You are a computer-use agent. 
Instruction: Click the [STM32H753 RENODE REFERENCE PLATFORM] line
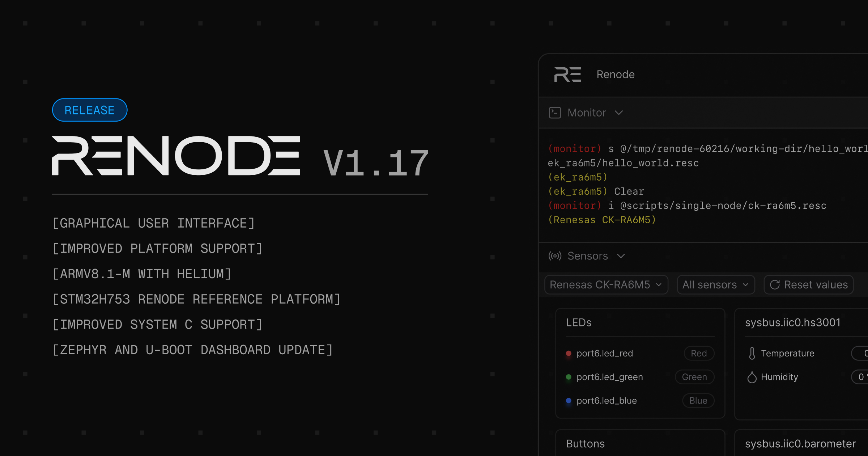click(196, 299)
